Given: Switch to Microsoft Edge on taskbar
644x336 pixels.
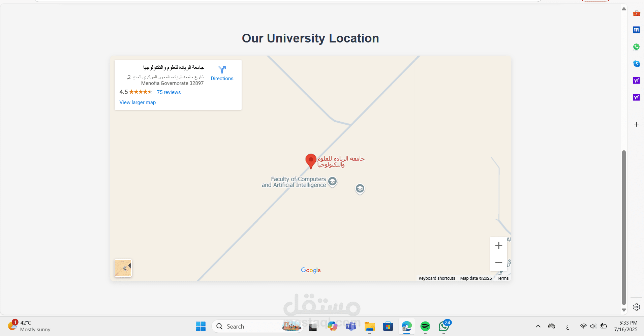Looking at the screenshot, I should point(407,326).
